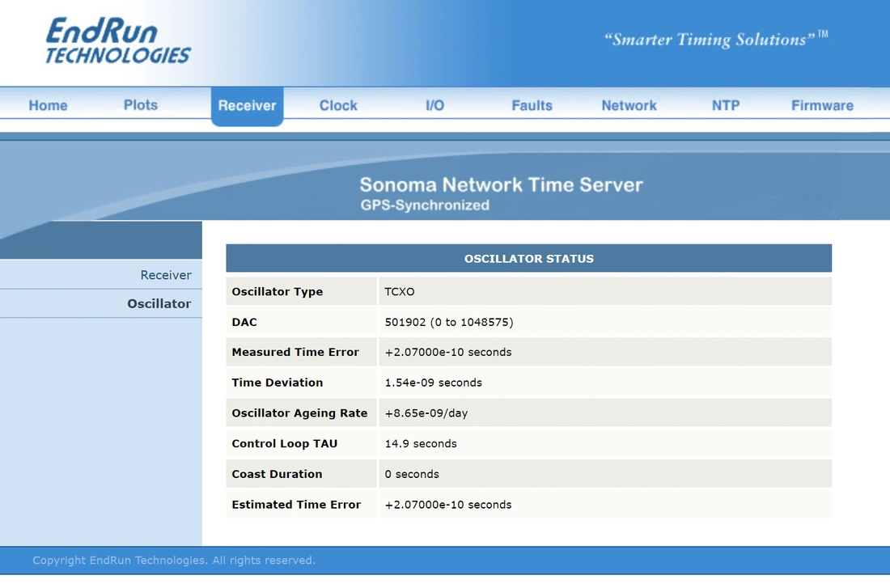
Task: Click the Time Deviation label
Action: click(x=277, y=383)
